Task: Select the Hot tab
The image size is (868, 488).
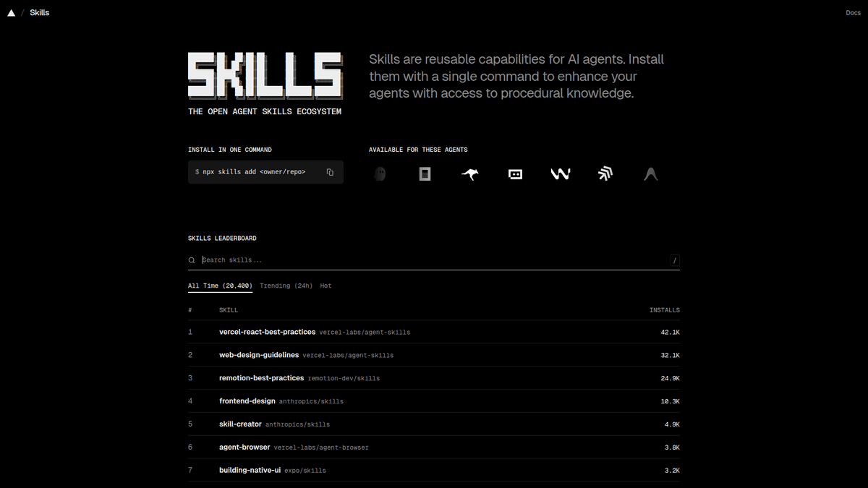Action: click(325, 286)
